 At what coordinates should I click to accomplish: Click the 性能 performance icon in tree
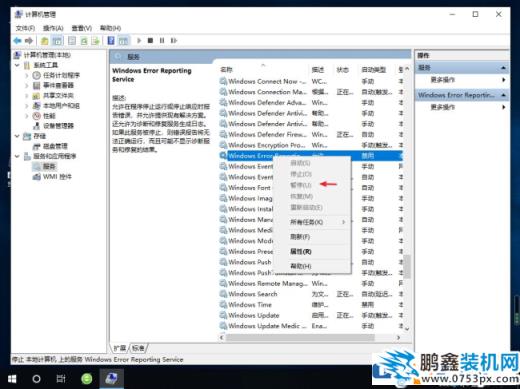36,116
